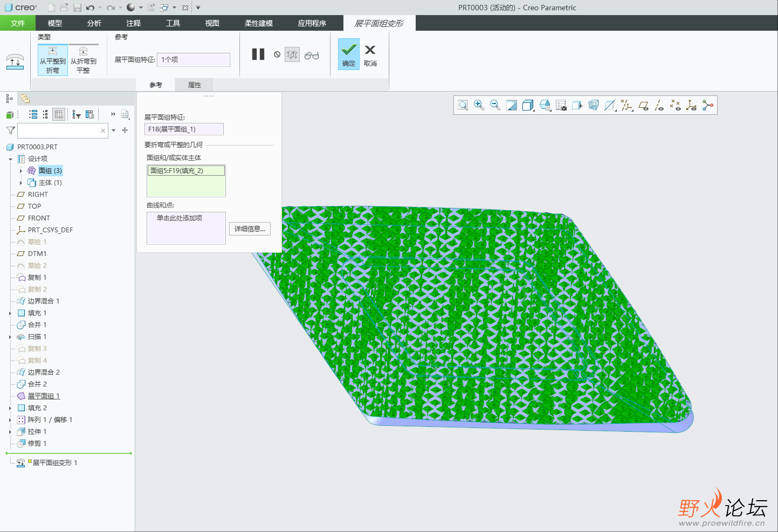Toggle point display eye icon
778x532 pixels.
pyautogui.click(x=675, y=105)
